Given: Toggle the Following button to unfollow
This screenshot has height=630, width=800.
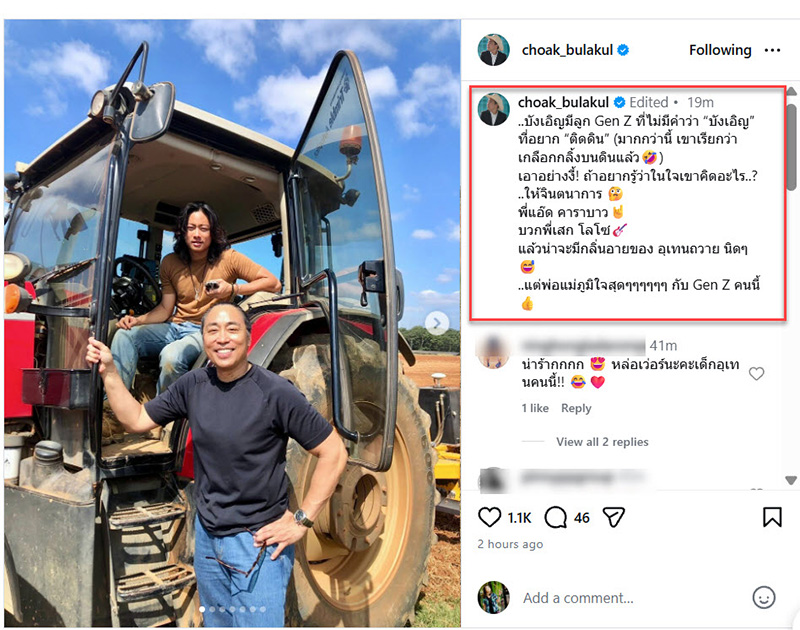Looking at the screenshot, I should click(719, 49).
